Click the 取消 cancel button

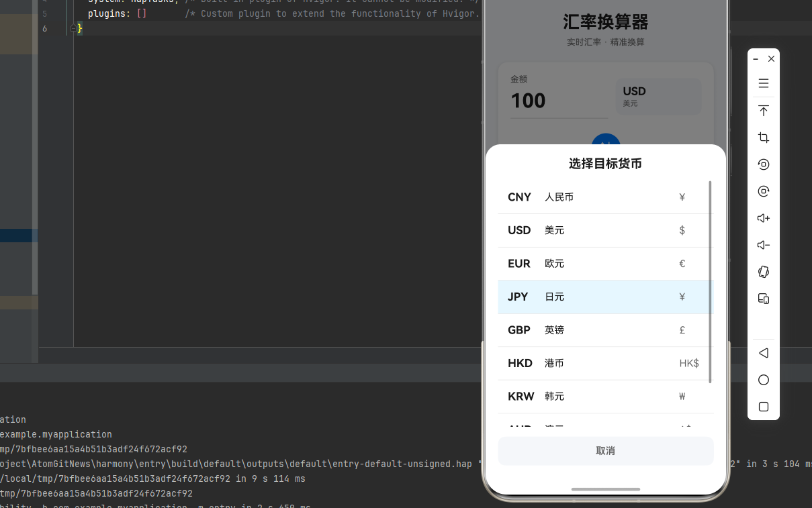coord(606,451)
